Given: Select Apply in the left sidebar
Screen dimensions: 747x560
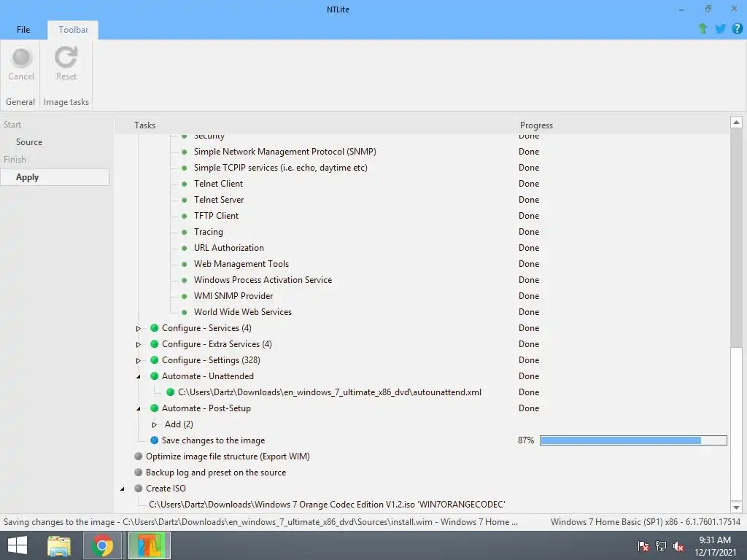Looking at the screenshot, I should [55, 177].
